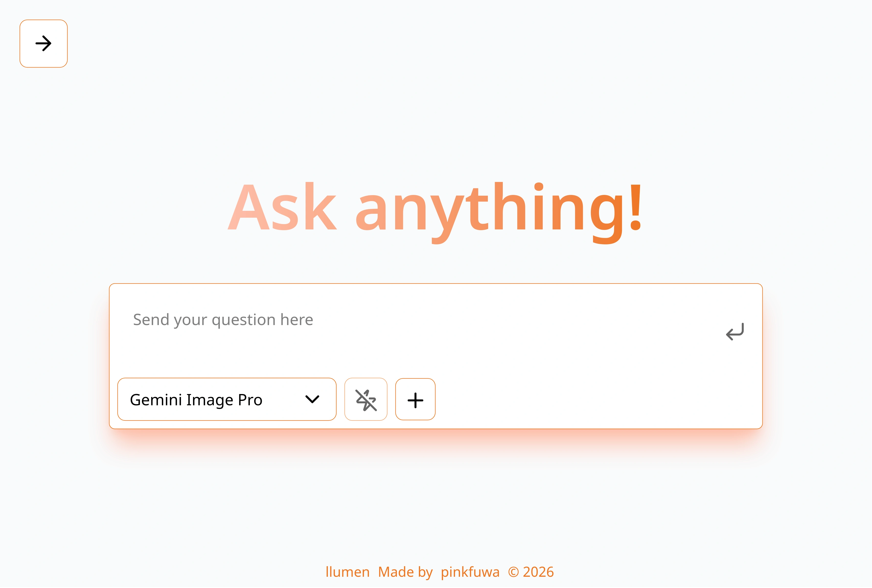872x588 pixels.
Task: Click the chevron in the model selector
Action: (x=312, y=399)
